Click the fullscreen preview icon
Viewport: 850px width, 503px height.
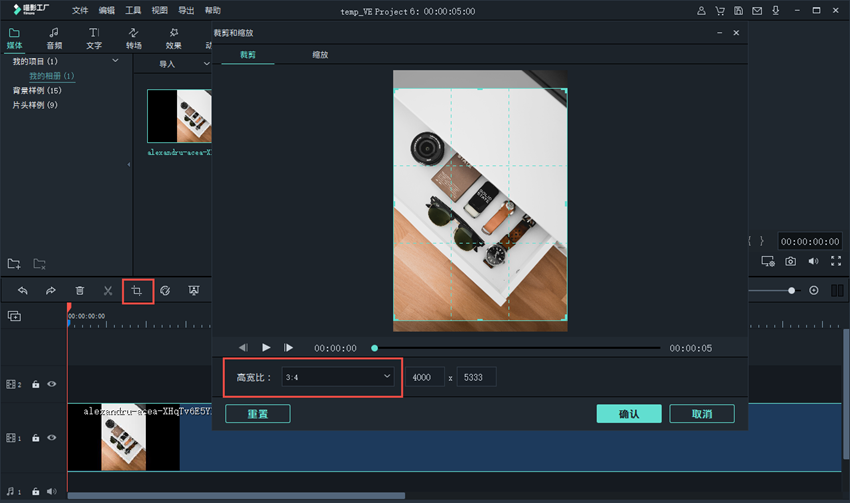(836, 261)
